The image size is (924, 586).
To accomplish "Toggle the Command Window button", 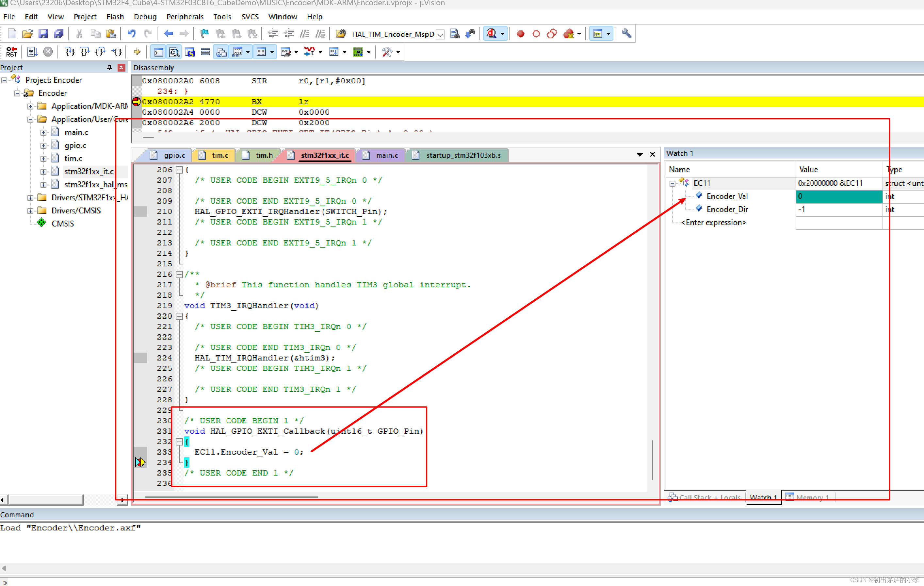I will point(158,52).
